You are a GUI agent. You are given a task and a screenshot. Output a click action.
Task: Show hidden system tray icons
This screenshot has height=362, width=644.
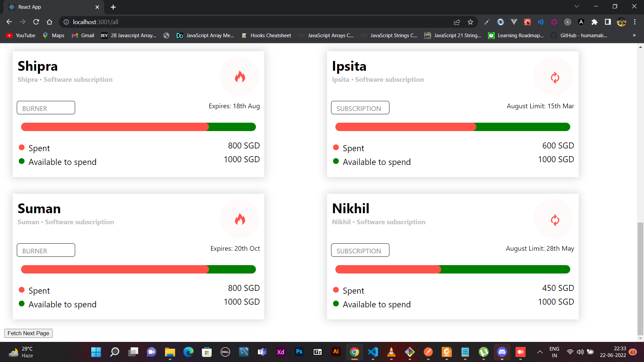pyautogui.click(x=540, y=352)
